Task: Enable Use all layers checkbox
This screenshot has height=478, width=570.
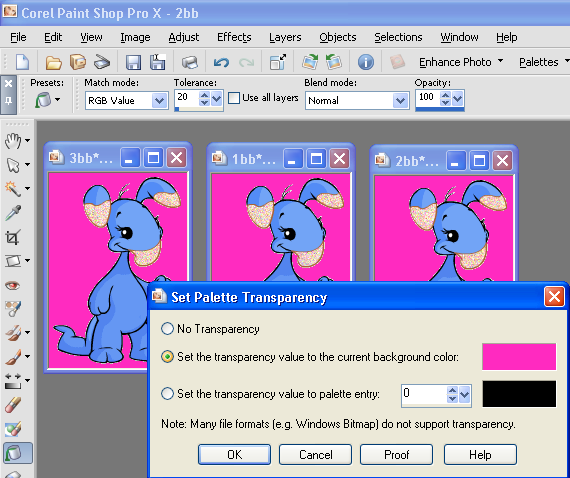Action: 234,98
